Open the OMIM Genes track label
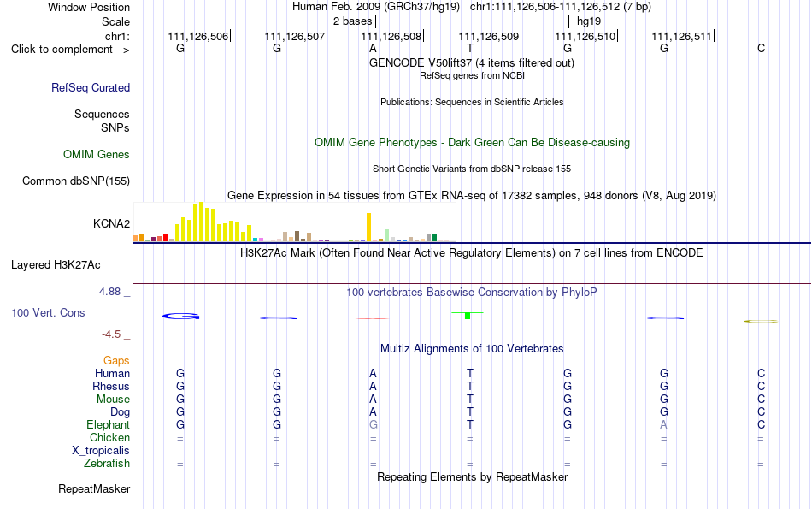The height and width of the screenshot is (509, 812). tap(97, 155)
